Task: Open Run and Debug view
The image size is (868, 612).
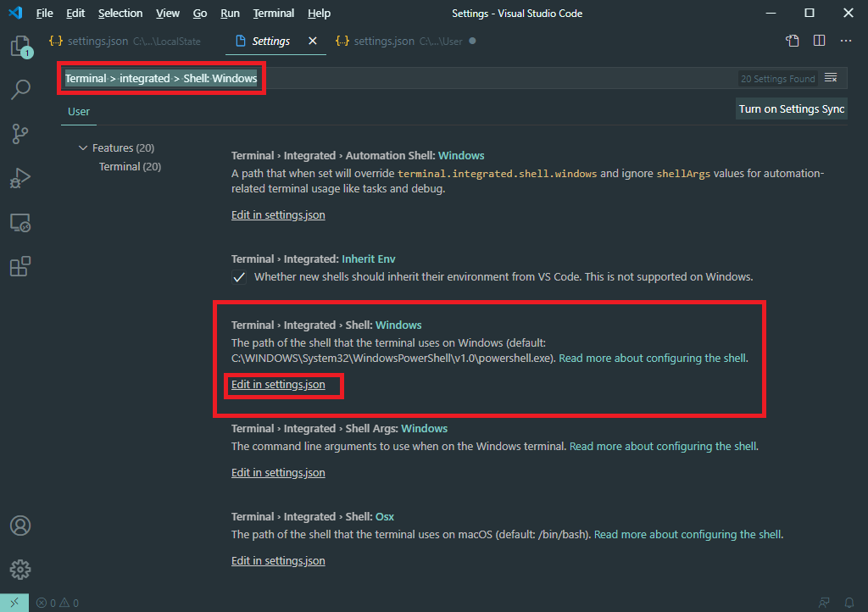Action: point(20,178)
